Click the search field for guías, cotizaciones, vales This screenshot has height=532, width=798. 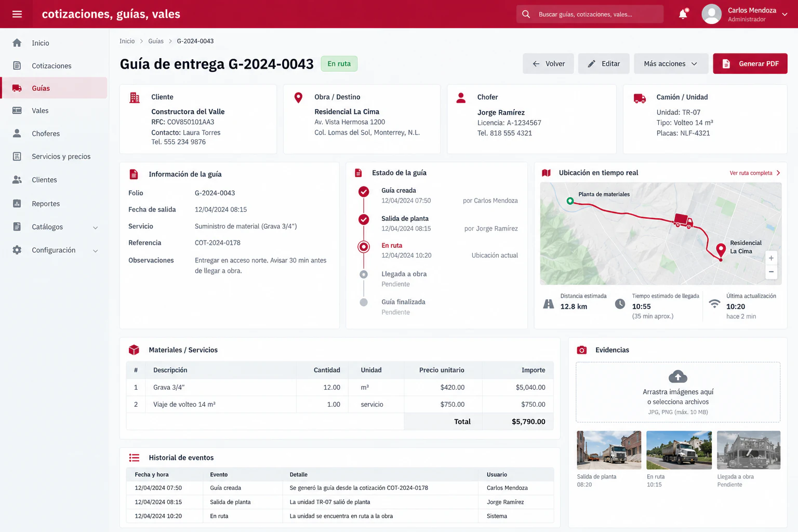click(590, 14)
